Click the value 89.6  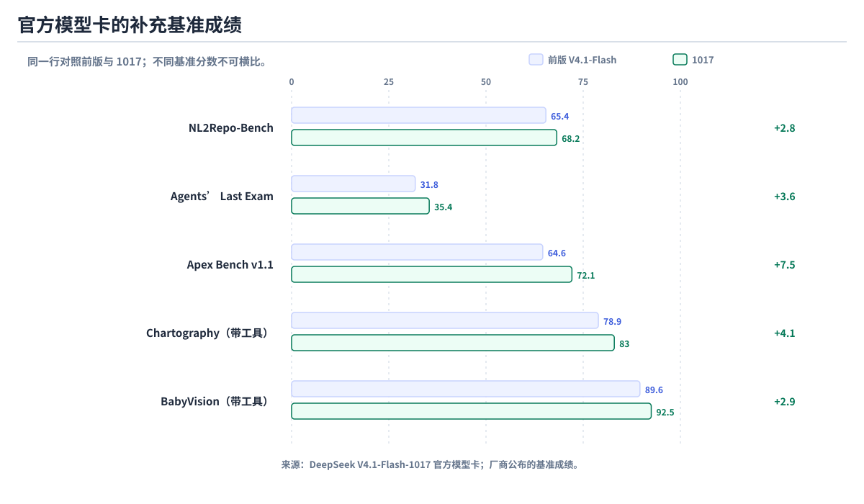[x=654, y=390]
